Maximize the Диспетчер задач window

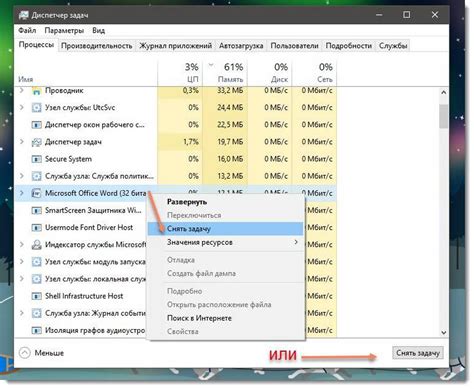click(407, 15)
